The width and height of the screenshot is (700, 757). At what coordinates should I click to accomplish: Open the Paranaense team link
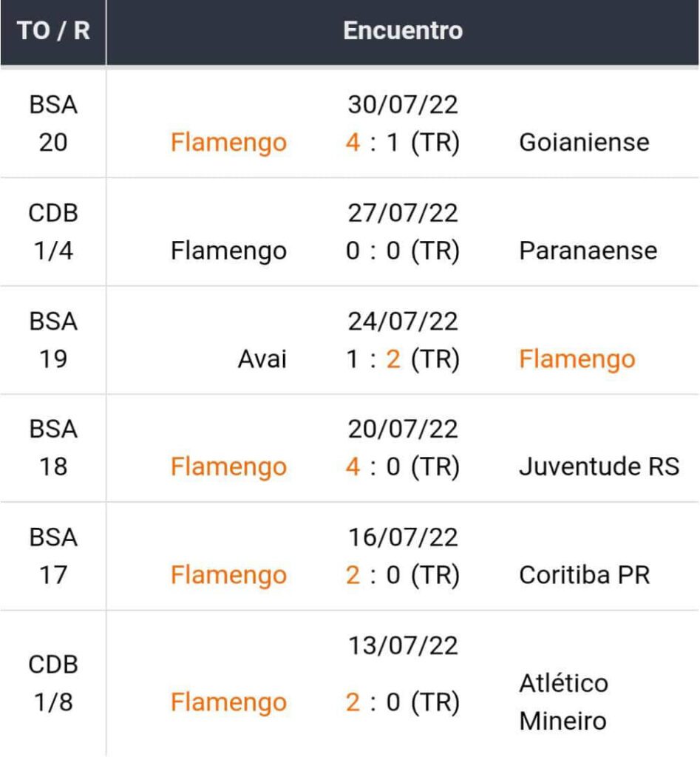pyautogui.click(x=588, y=251)
